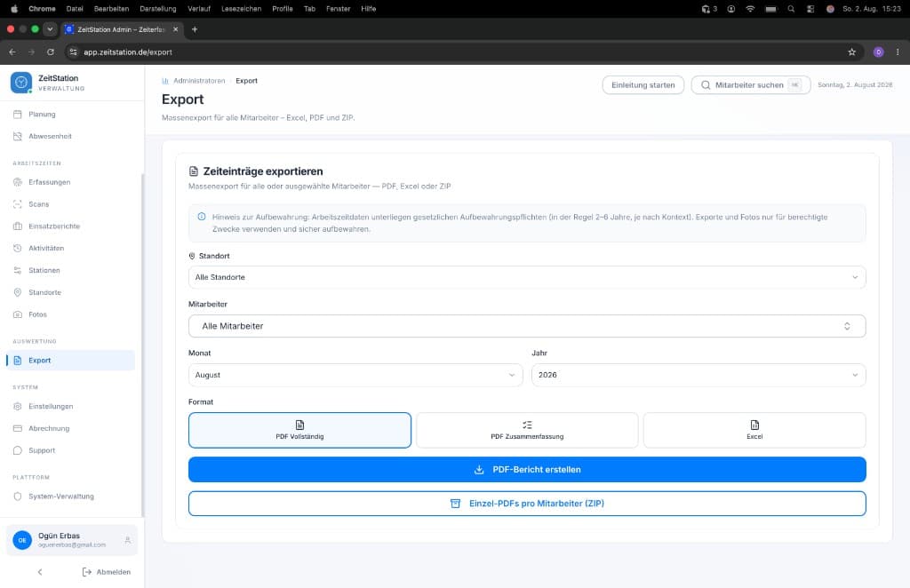The height and width of the screenshot is (588, 910).
Task: Click the System-Verwaltung shield icon
Action: pyautogui.click(x=18, y=497)
